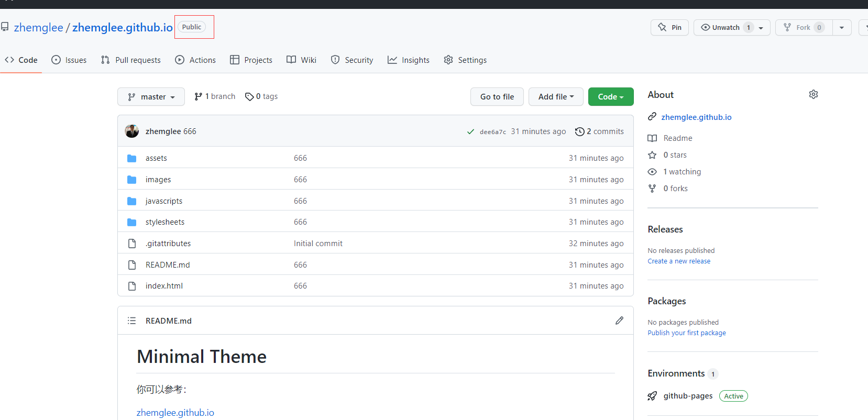Open commit hash dee6a7c
This screenshot has width=868, height=420.
493,132
